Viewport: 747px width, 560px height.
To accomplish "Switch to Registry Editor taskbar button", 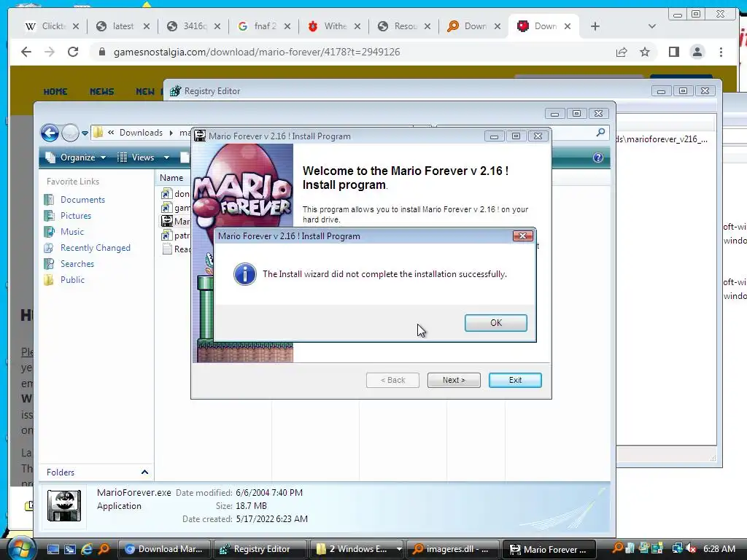I will pyautogui.click(x=260, y=549).
